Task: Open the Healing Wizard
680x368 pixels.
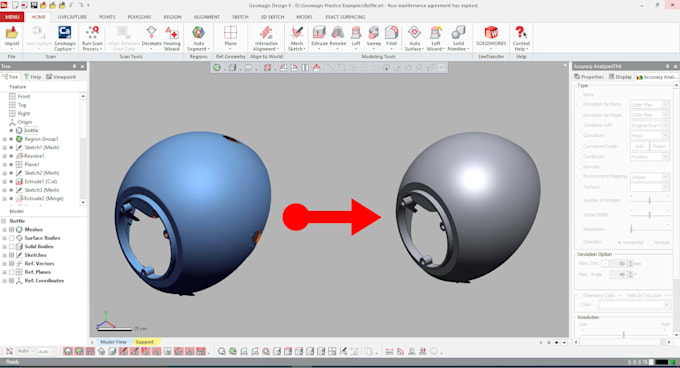Action: pos(172,38)
